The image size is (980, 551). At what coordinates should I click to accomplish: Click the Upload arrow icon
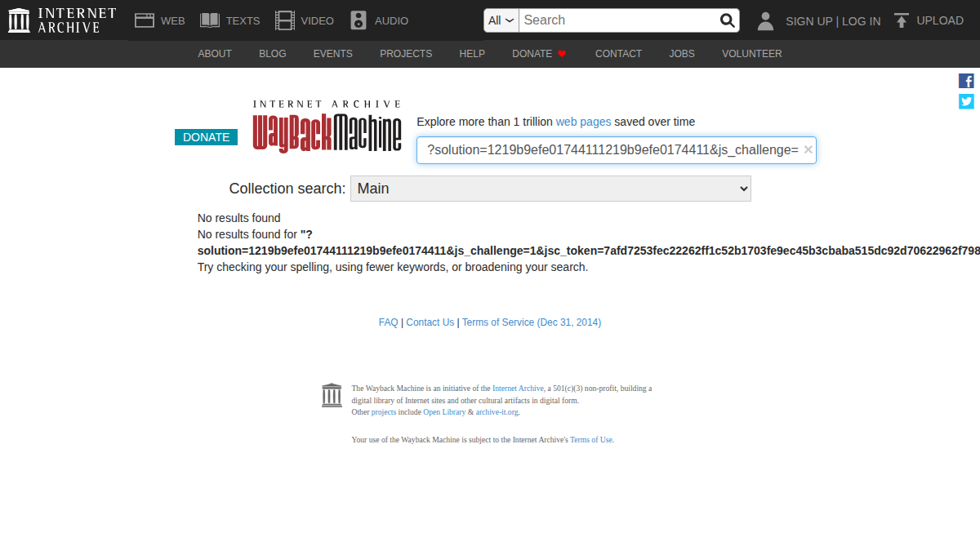tap(902, 20)
